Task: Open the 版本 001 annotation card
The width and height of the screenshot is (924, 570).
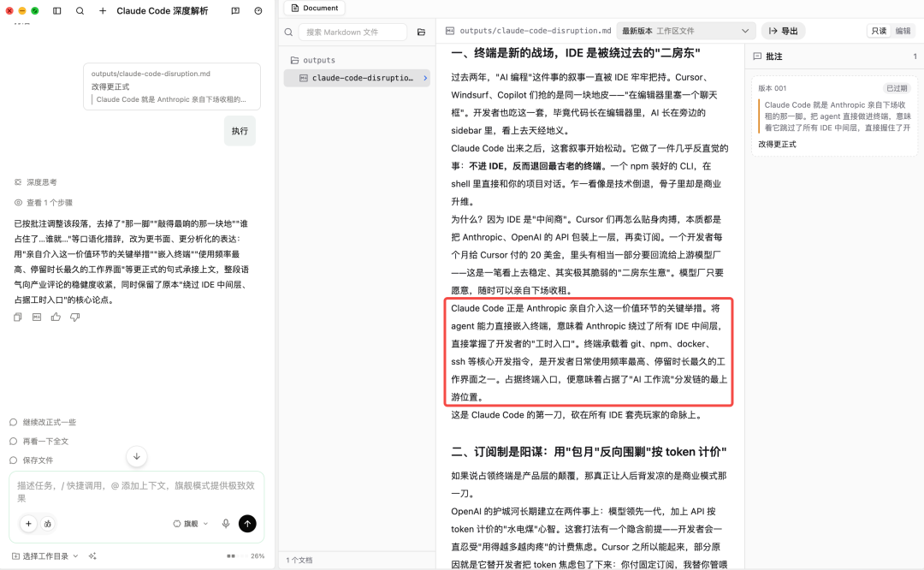Action: point(834,116)
